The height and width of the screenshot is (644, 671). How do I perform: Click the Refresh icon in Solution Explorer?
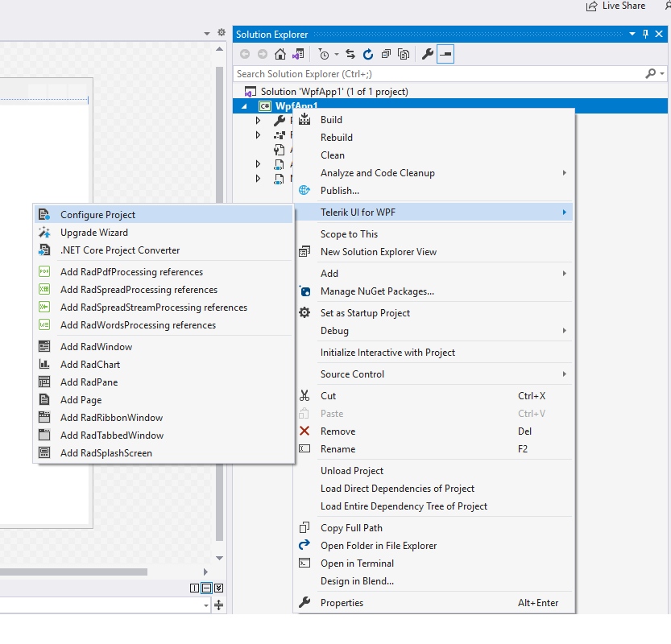click(x=368, y=54)
